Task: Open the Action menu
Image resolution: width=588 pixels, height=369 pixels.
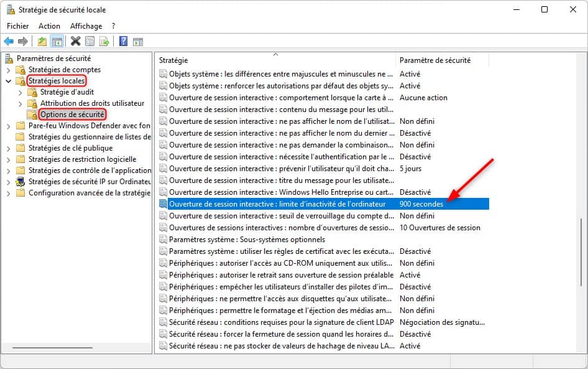Action: coord(49,26)
